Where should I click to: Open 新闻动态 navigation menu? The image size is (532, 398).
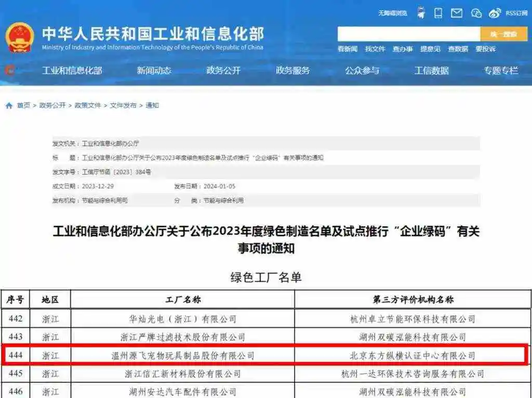click(154, 71)
